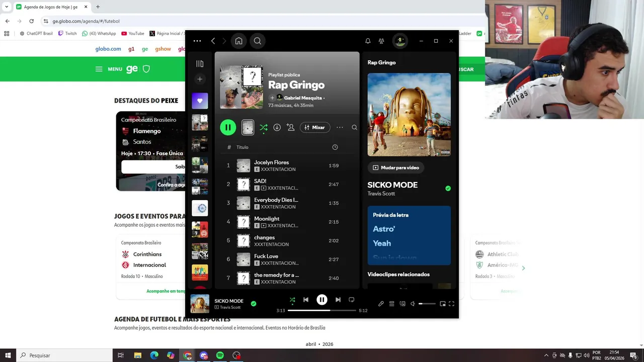Go back in Spotify navigation
Screen dimensions: 644x362
(213, 41)
